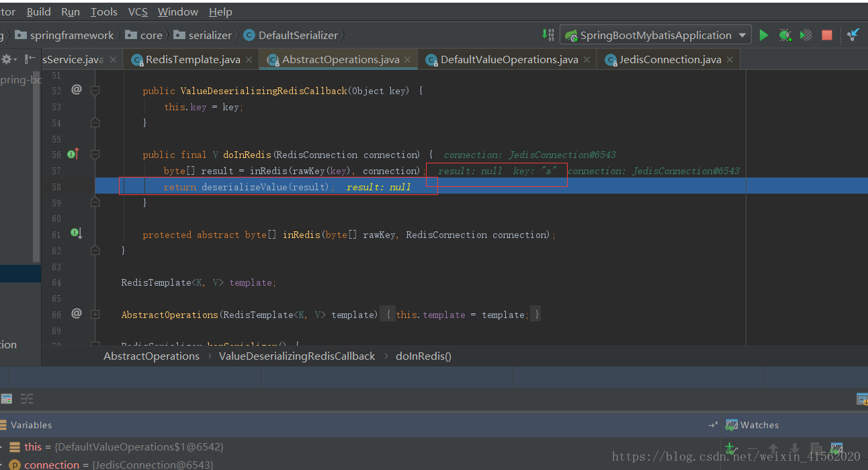Click the Remove watch minus icon
The image size is (868, 470).
click(x=753, y=448)
